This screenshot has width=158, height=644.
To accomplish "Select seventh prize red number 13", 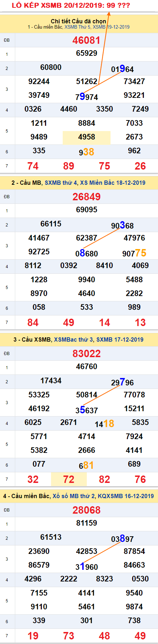I will coord(140,323).
